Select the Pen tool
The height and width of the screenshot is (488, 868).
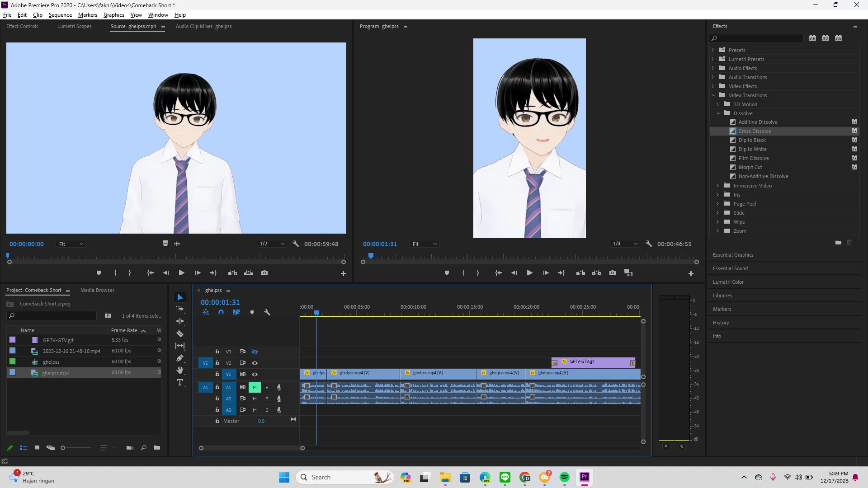[180, 358]
